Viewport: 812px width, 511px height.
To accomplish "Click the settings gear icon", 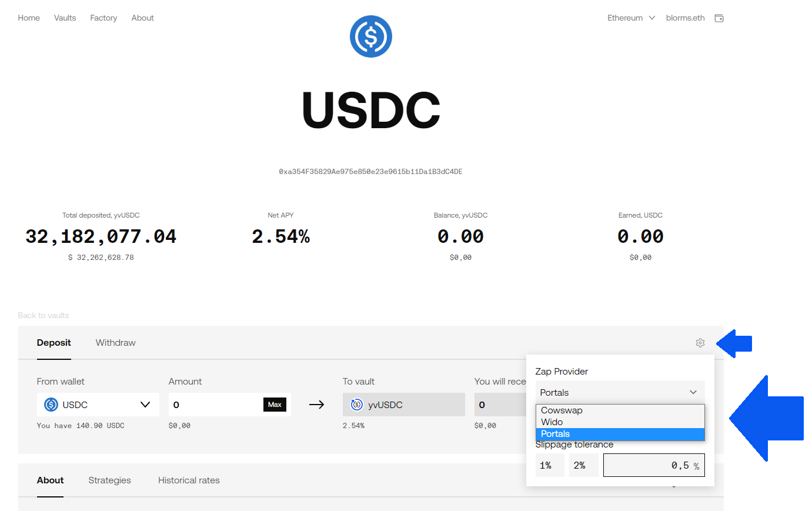I will pyautogui.click(x=700, y=343).
